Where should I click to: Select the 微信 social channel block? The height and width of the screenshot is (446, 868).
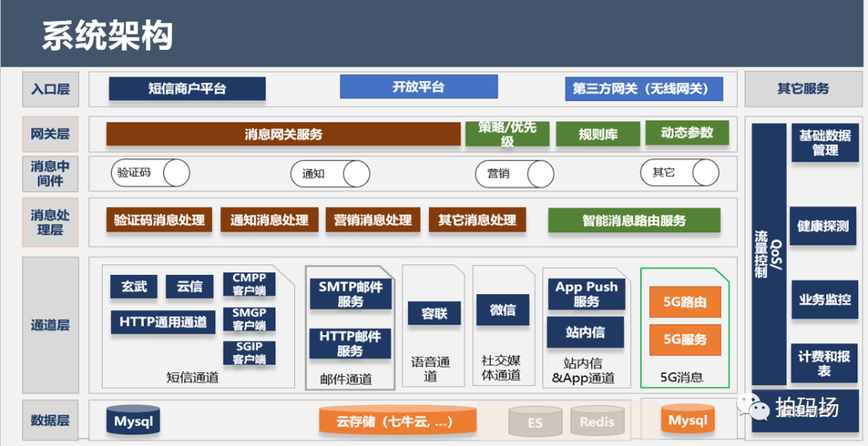503,310
